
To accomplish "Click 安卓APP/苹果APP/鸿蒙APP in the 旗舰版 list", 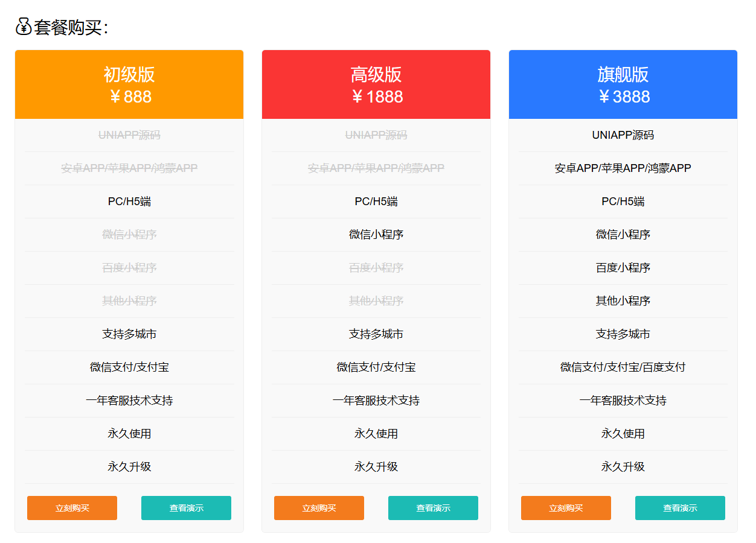I will [623, 168].
